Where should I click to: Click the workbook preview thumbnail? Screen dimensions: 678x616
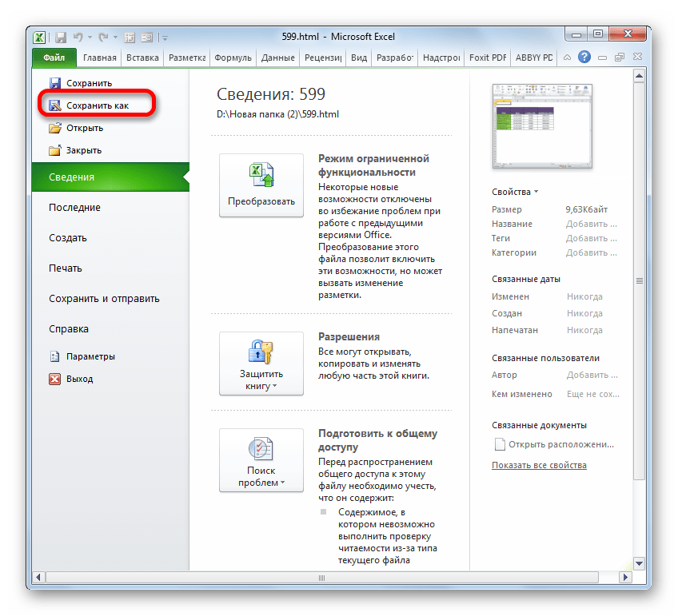pos(542,126)
